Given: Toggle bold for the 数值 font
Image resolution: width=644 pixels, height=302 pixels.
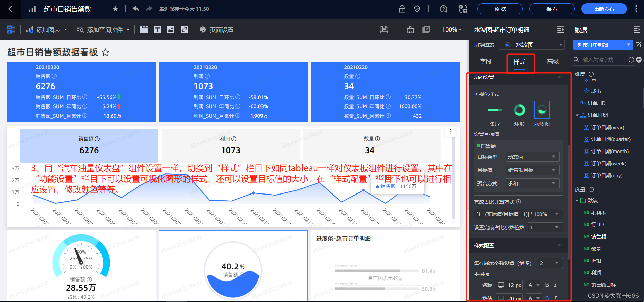Looking at the screenshot, I should point(547,298).
